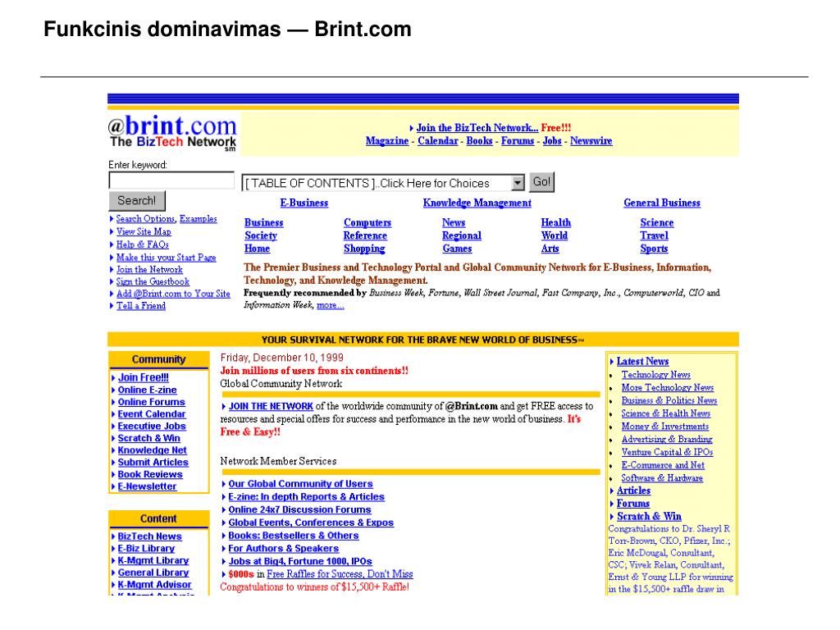Open Free Raffles for Success link
This screenshot has height=630, width=840.
point(340,574)
